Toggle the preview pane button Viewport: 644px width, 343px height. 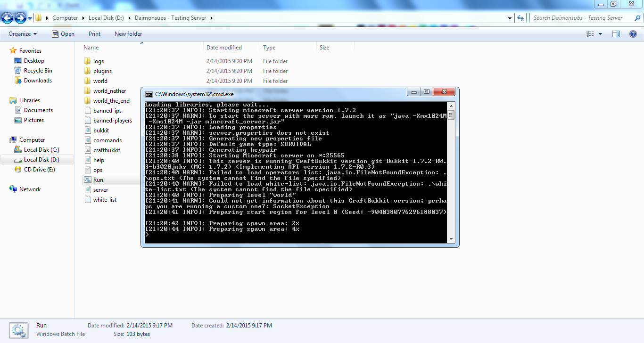[616, 34]
